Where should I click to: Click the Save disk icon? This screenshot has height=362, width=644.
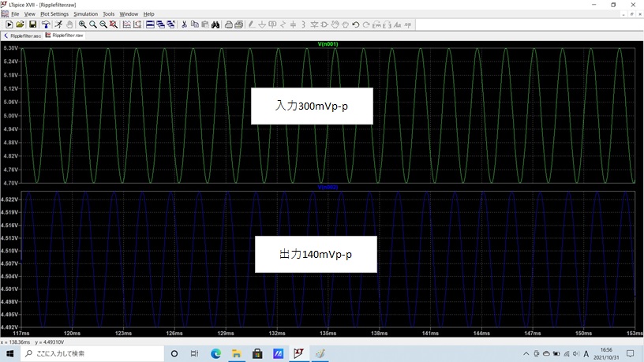(32, 24)
